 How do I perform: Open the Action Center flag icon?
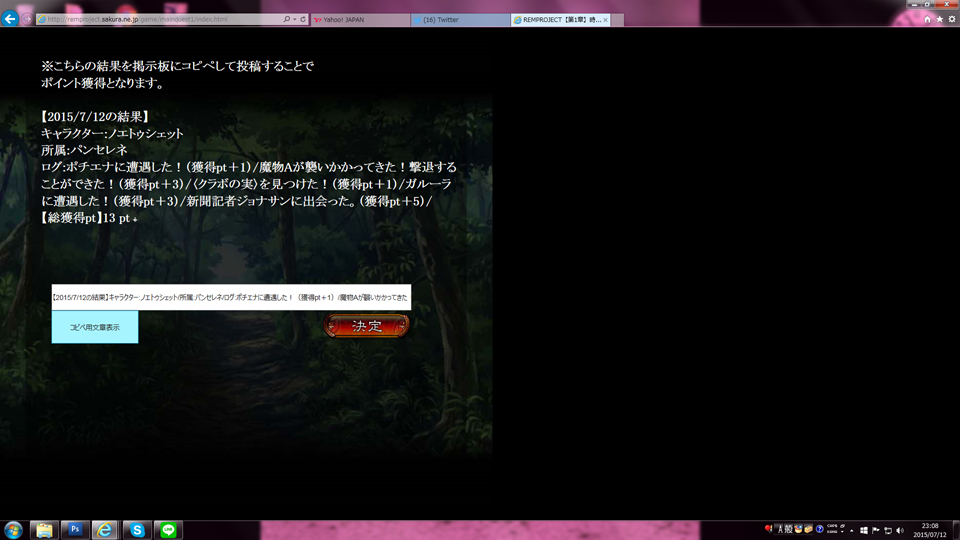[876, 530]
